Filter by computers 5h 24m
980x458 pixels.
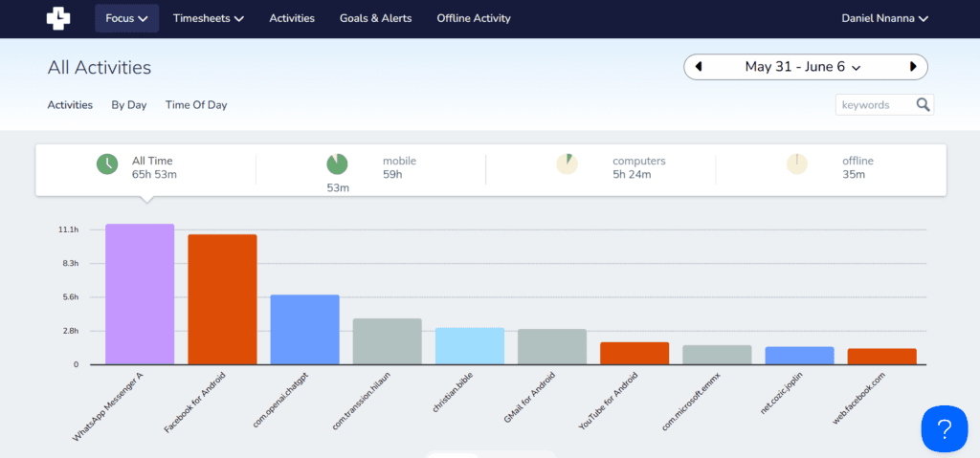[638, 167]
